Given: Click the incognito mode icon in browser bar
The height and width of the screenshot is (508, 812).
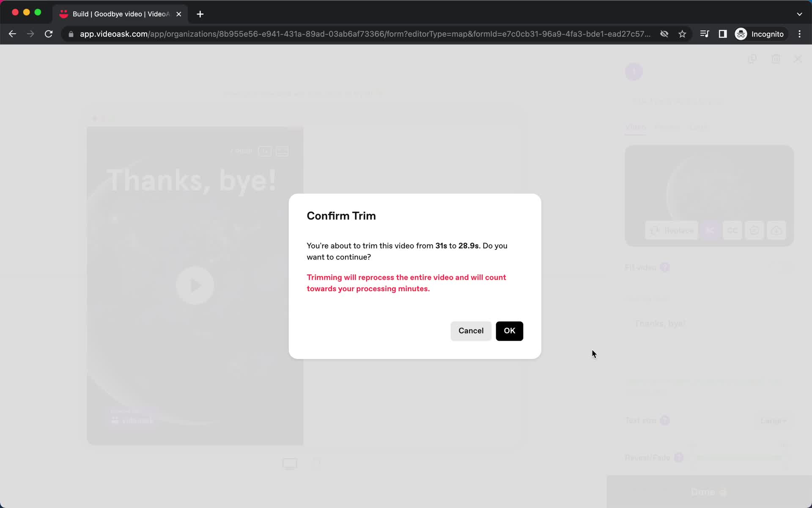Looking at the screenshot, I should pyautogui.click(x=741, y=34).
